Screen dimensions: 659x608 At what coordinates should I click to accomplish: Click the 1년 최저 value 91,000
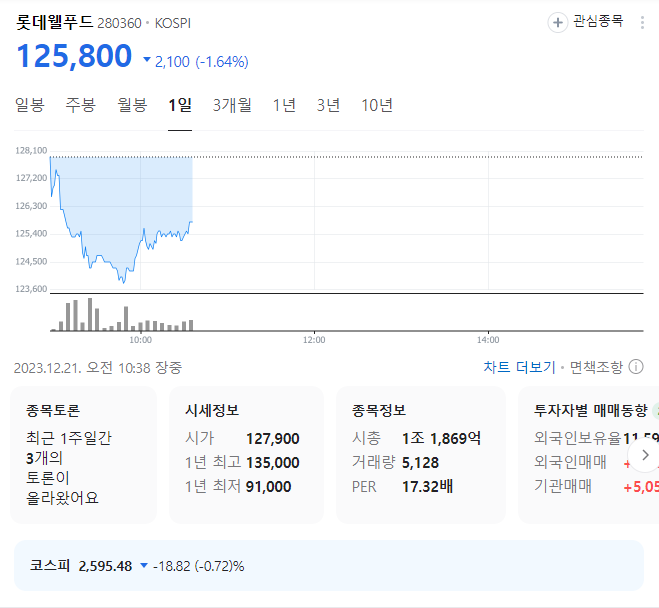[269, 487]
